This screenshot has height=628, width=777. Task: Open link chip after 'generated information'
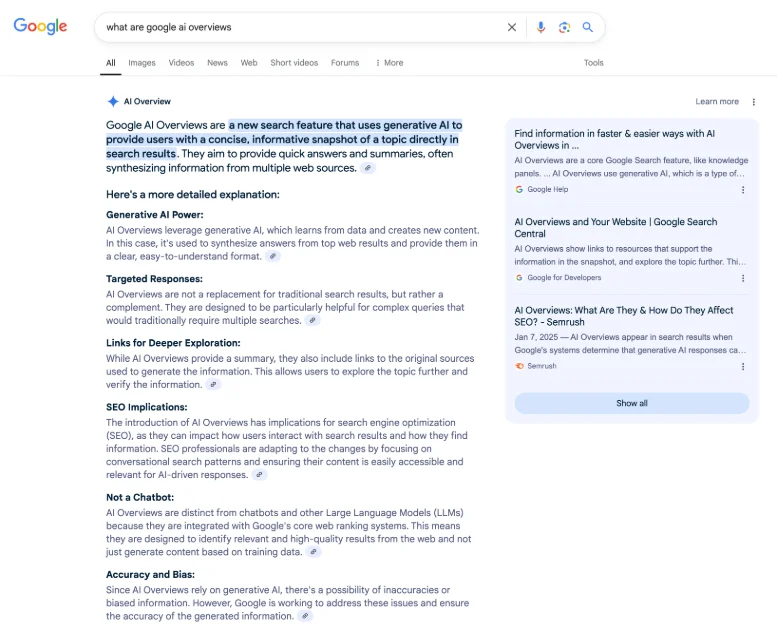tap(305, 616)
